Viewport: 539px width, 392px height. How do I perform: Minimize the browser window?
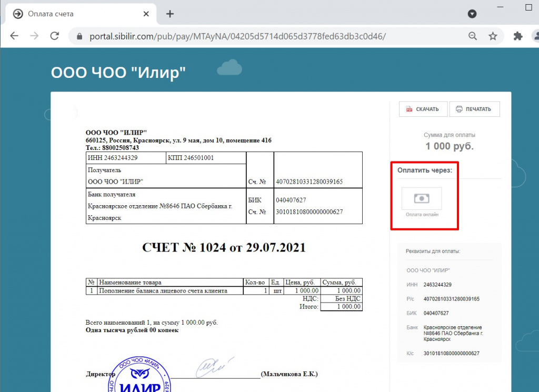500,7
